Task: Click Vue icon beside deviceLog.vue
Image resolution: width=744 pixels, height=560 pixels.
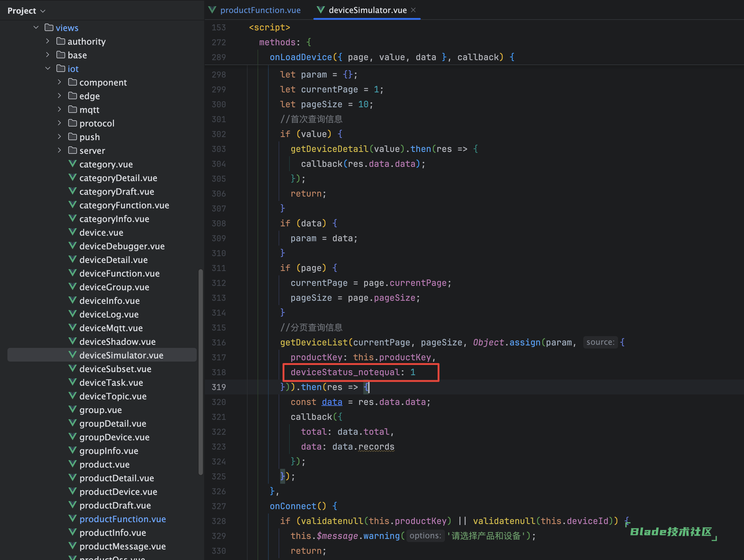Action: click(72, 314)
